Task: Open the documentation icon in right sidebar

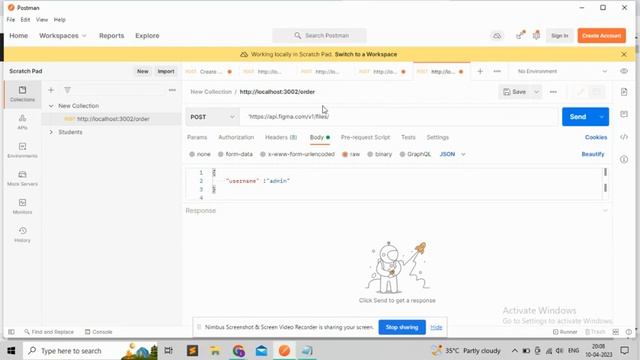Action: (624, 92)
